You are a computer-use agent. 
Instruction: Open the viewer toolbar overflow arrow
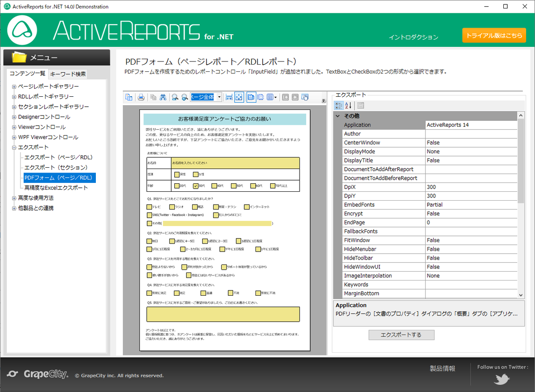click(324, 101)
